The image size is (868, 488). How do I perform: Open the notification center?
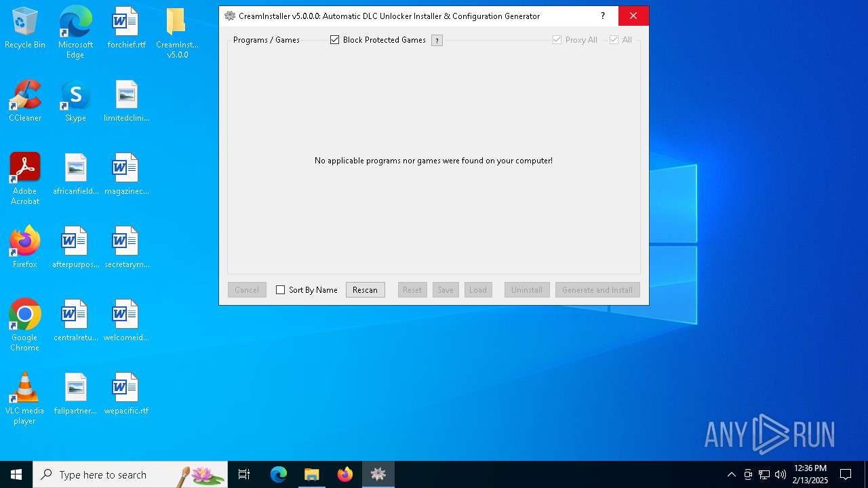(x=846, y=474)
